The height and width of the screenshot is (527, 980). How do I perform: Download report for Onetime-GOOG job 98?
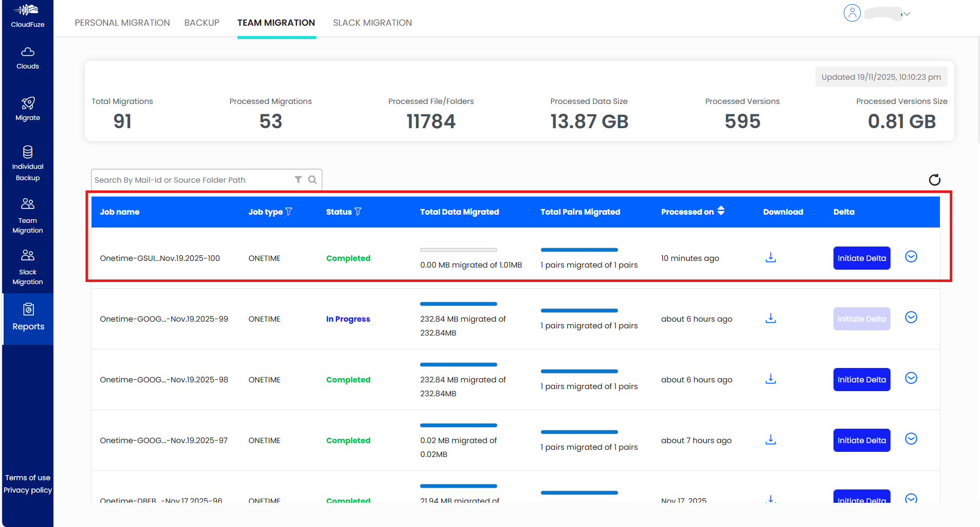pos(770,379)
